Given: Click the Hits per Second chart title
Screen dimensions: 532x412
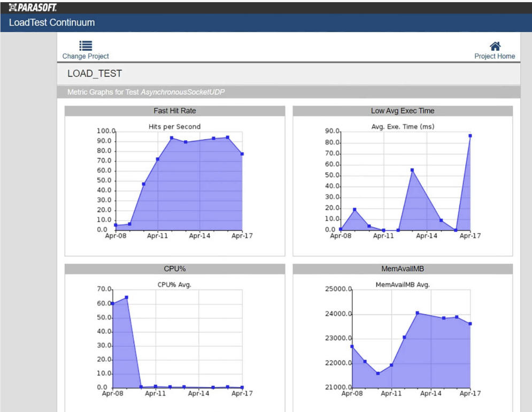Looking at the screenshot, I should coord(174,127).
